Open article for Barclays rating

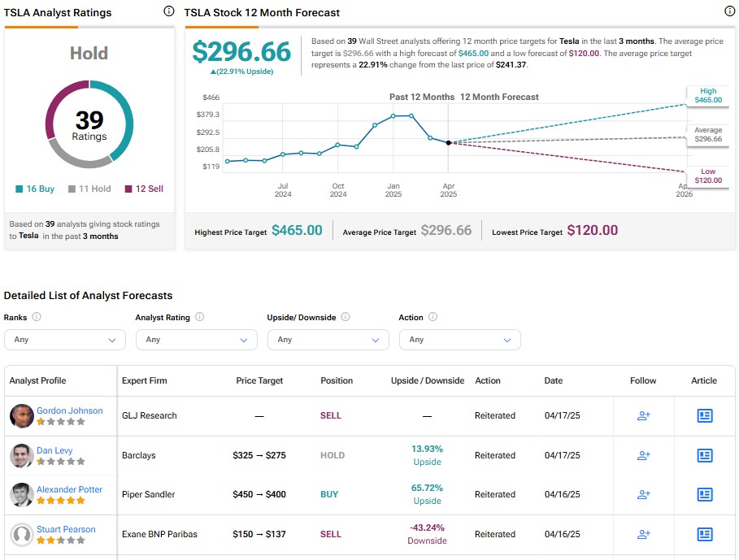[x=704, y=455]
